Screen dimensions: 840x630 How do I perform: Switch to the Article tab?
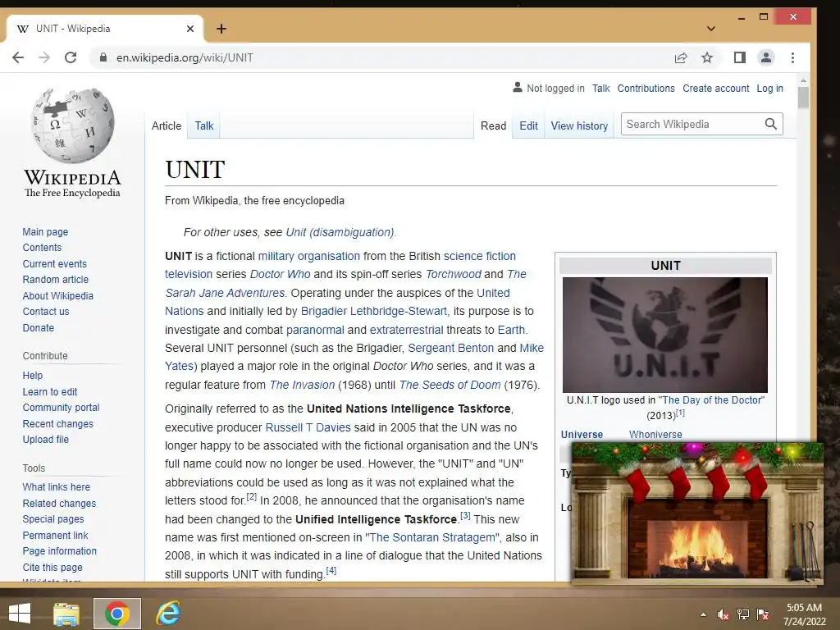coord(167,126)
